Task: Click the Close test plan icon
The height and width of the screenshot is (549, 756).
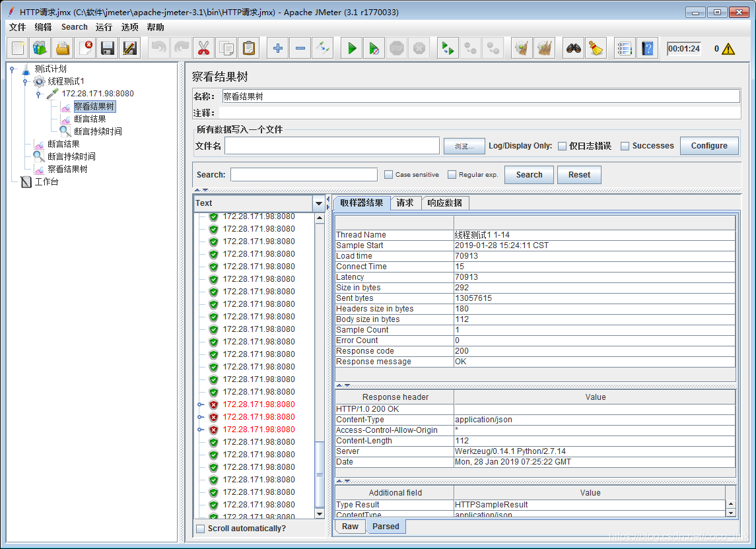Action: pos(85,48)
